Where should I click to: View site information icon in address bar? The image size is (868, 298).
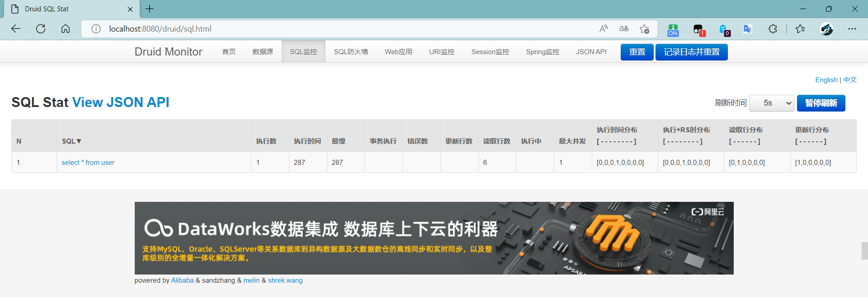(96, 29)
